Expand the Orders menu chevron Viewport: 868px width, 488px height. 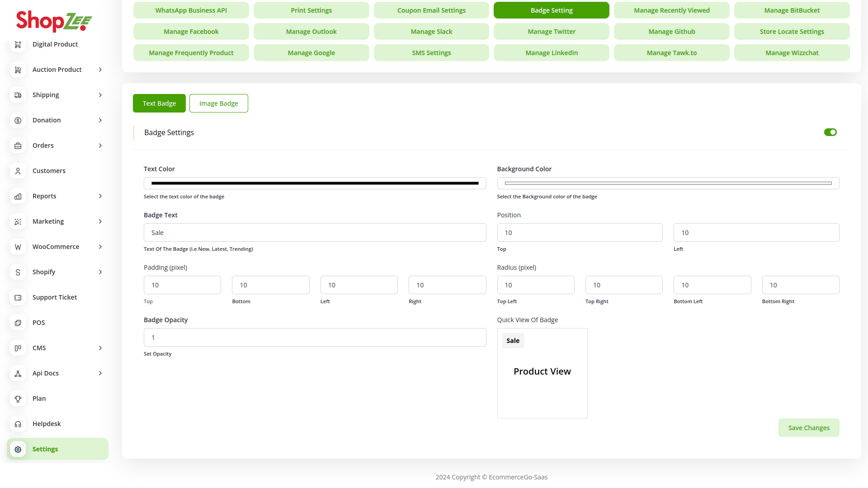click(100, 145)
